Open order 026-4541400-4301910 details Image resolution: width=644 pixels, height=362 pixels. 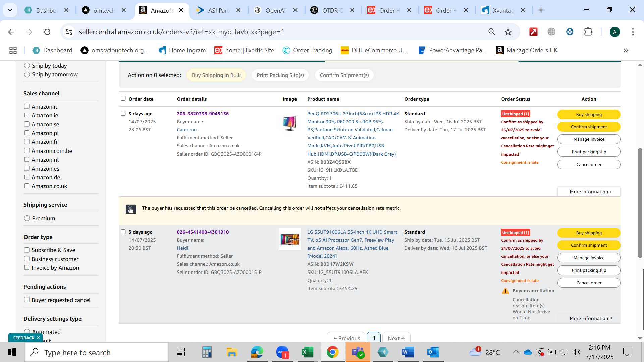[203, 232]
